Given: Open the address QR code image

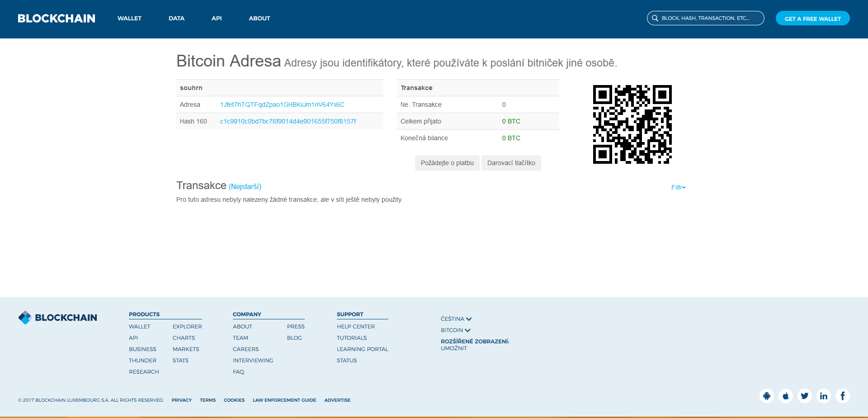Looking at the screenshot, I should (x=632, y=124).
